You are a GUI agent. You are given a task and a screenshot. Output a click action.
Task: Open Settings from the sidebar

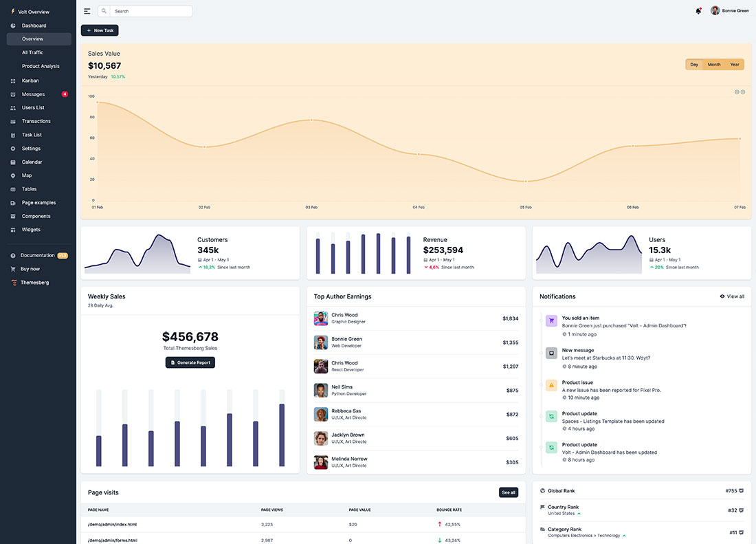pos(32,148)
